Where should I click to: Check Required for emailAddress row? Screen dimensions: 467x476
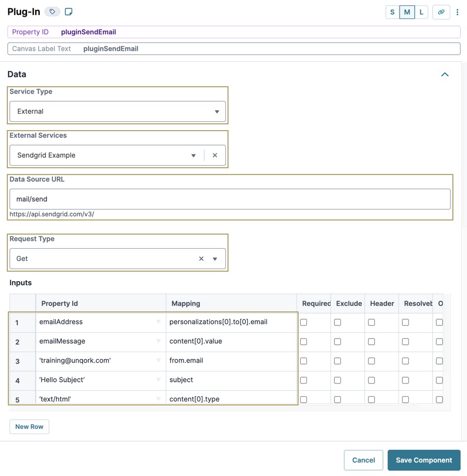(x=303, y=322)
